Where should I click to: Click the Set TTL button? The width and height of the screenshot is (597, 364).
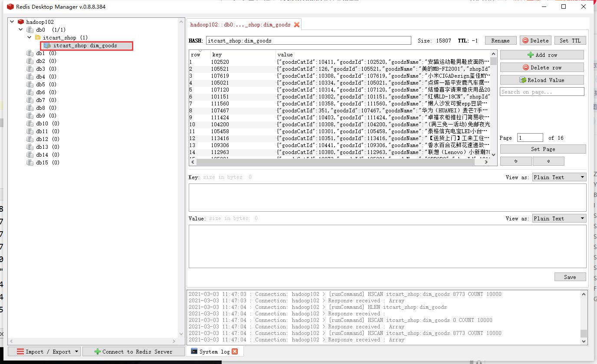(570, 40)
